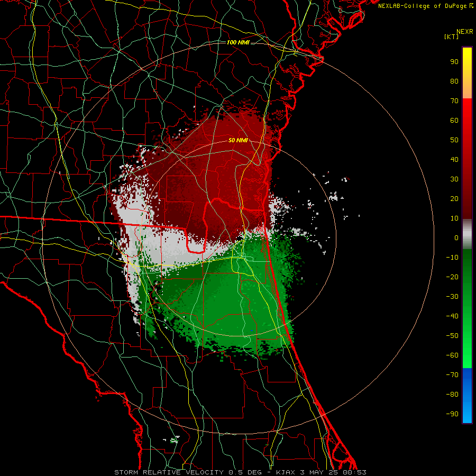Click the 80 value on velocity scale
The height and width of the screenshot is (476, 476).
(x=454, y=81)
